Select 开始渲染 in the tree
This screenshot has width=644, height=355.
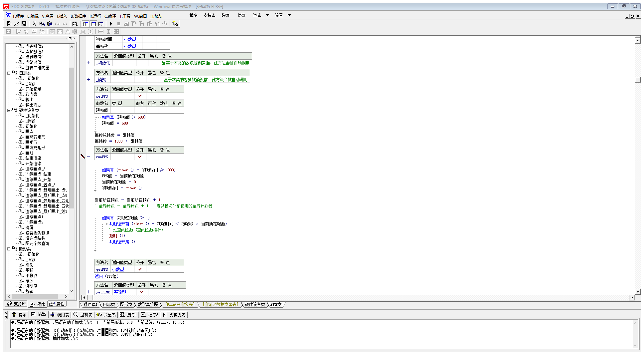coord(33,164)
